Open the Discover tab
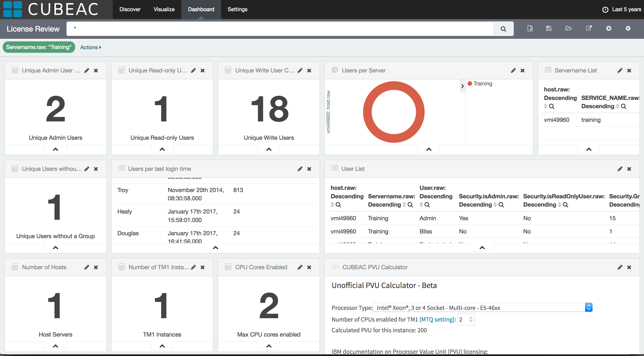Screen dimensions: 644x356 [130, 9]
